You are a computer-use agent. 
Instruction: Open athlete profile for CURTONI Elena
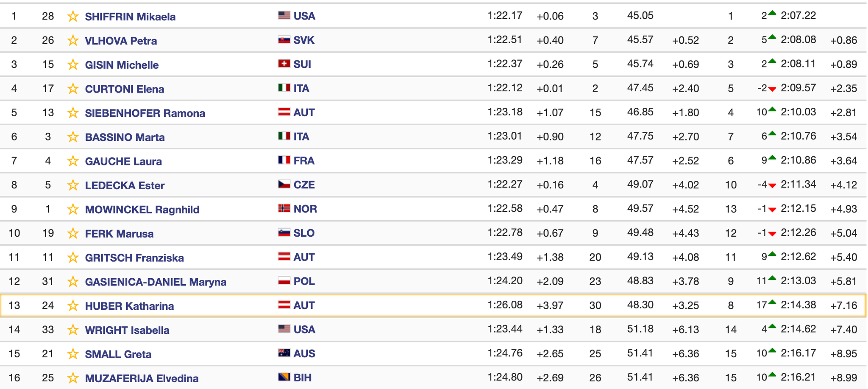(125, 89)
